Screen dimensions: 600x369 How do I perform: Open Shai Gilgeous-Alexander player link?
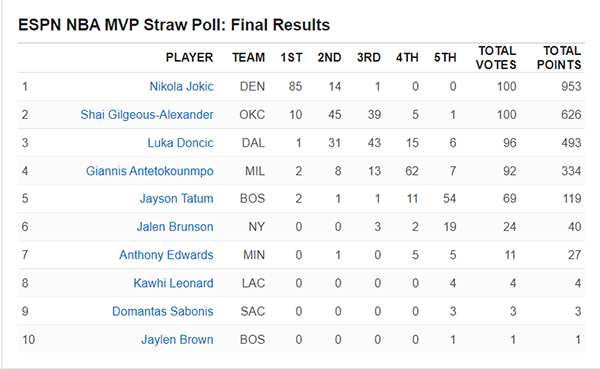(x=147, y=114)
